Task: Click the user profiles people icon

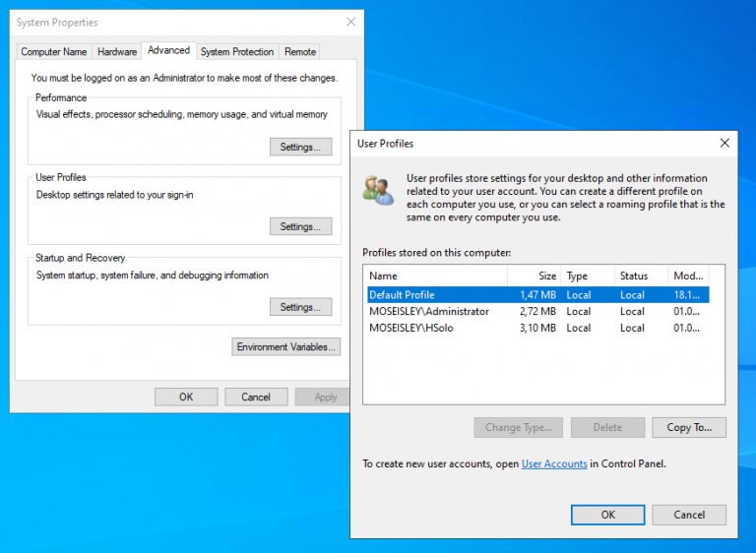Action: [378, 191]
